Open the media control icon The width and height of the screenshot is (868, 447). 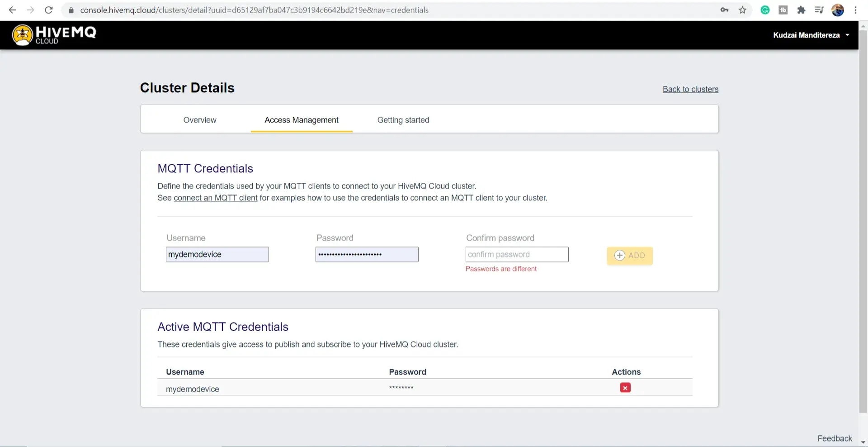coord(819,10)
